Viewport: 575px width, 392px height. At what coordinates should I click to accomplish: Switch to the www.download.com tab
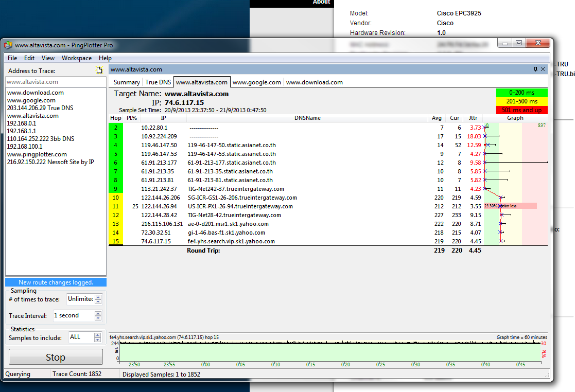click(315, 82)
